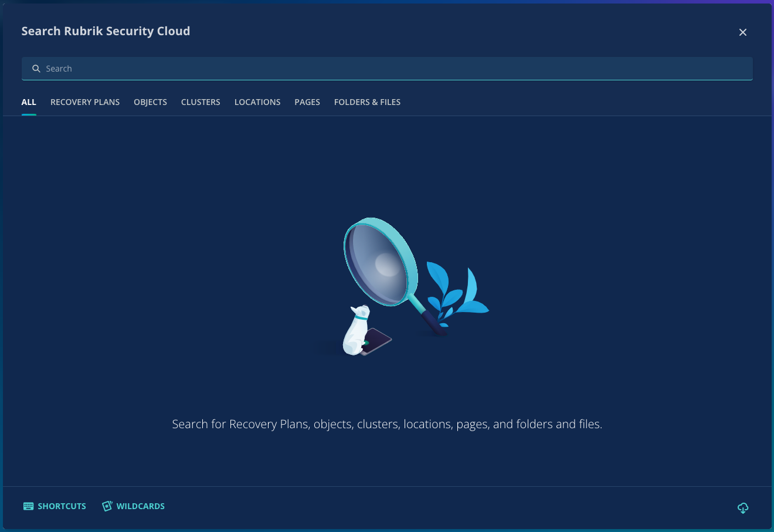This screenshot has width=774, height=532.
Task: Click the card icon beside WILDCARDS
Action: pyautogui.click(x=107, y=506)
